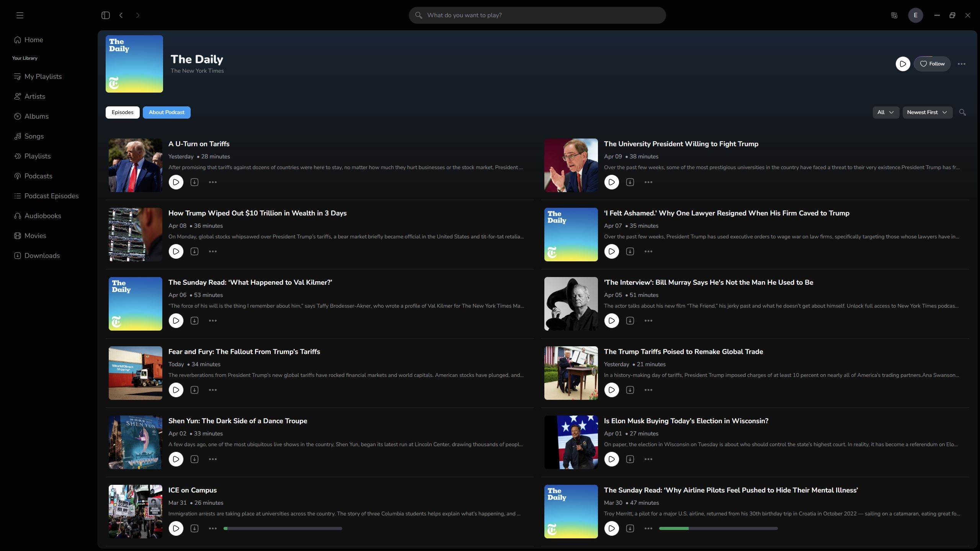Play the Elon Musk Wisconsin election episode
The image size is (980, 551).
click(612, 459)
